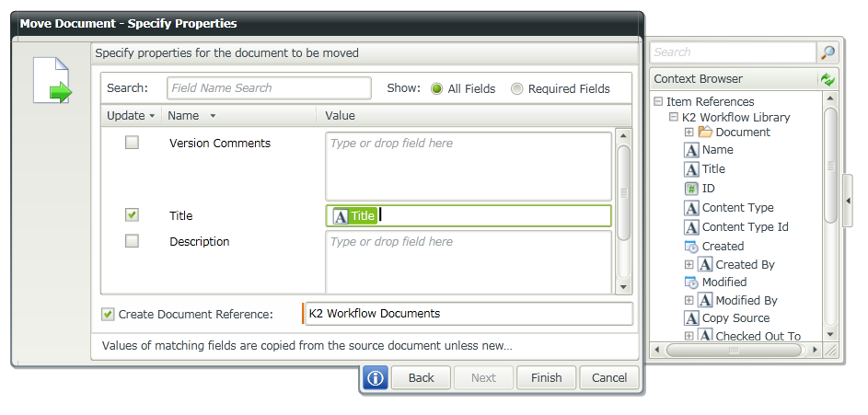Enable the Version Comments update checkbox
This screenshot has width=868, height=415.
point(133,143)
